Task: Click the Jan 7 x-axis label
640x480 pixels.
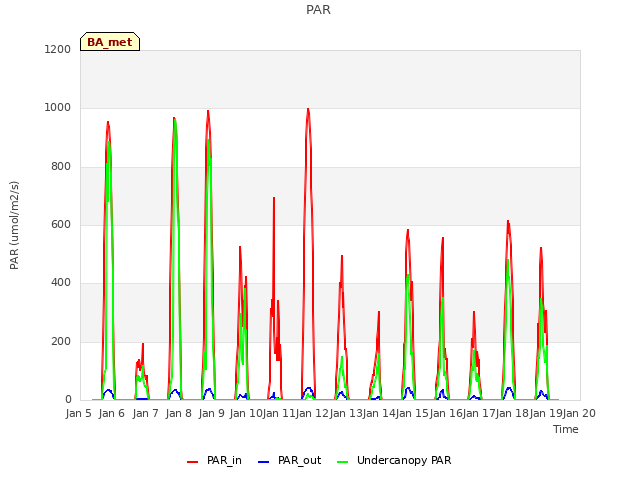Action: click(145, 413)
